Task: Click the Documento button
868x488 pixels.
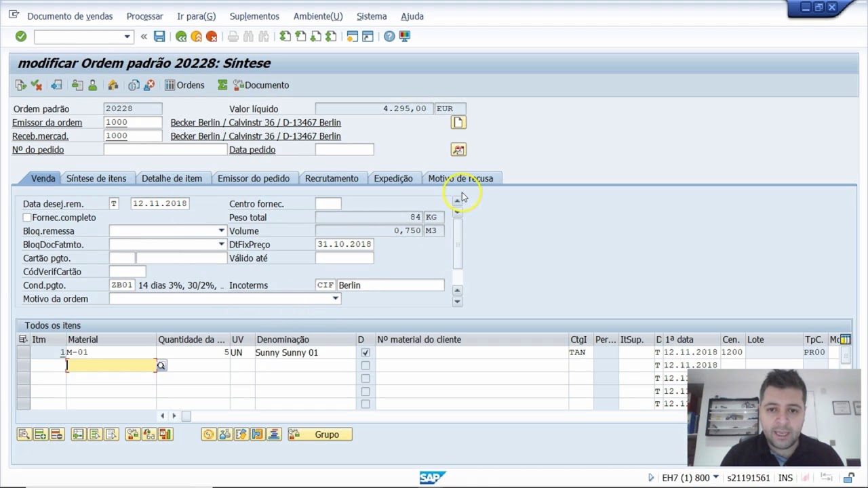Action: [262, 85]
